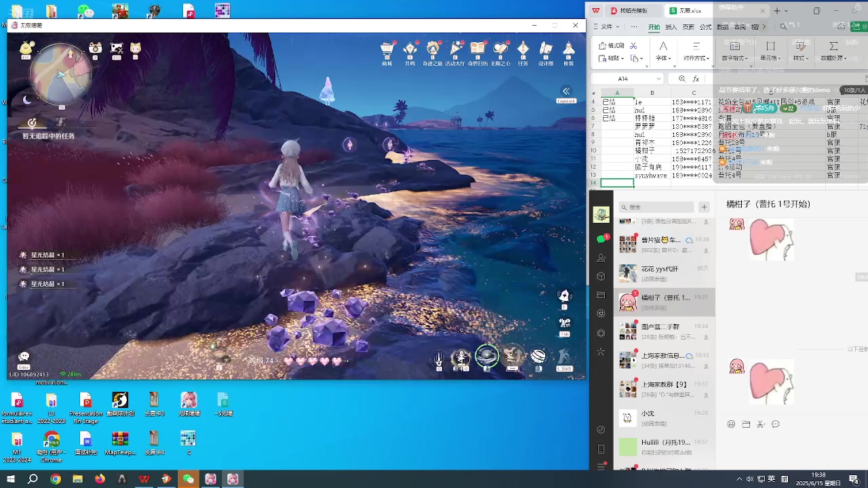The width and height of the screenshot is (868, 488).
Task: Open the 任务 quest icon
Action: [523, 49]
